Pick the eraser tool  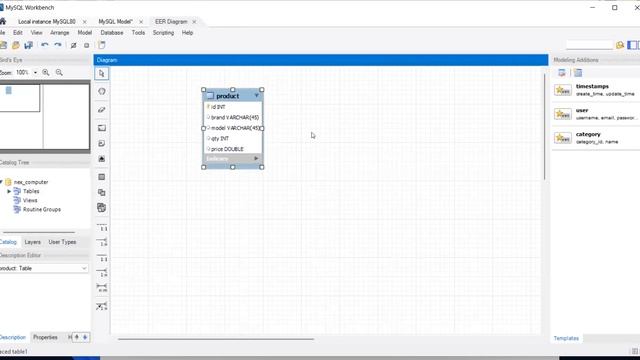102,109
